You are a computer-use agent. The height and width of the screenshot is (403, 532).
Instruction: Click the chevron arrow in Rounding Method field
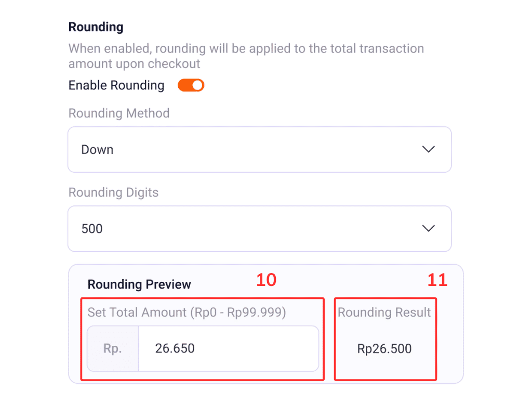[x=428, y=150]
